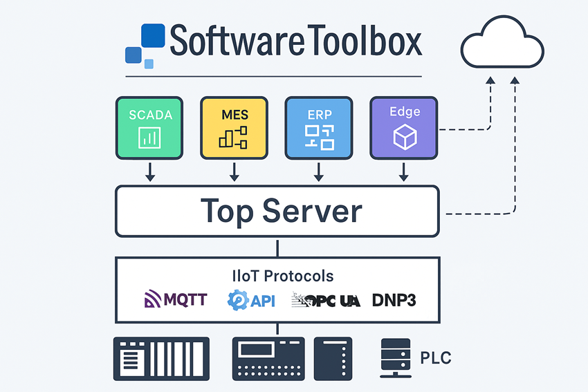Viewport: 588px width, 392px height.
Task: Click the middle controller device with keypad
Action: (268, 359)
